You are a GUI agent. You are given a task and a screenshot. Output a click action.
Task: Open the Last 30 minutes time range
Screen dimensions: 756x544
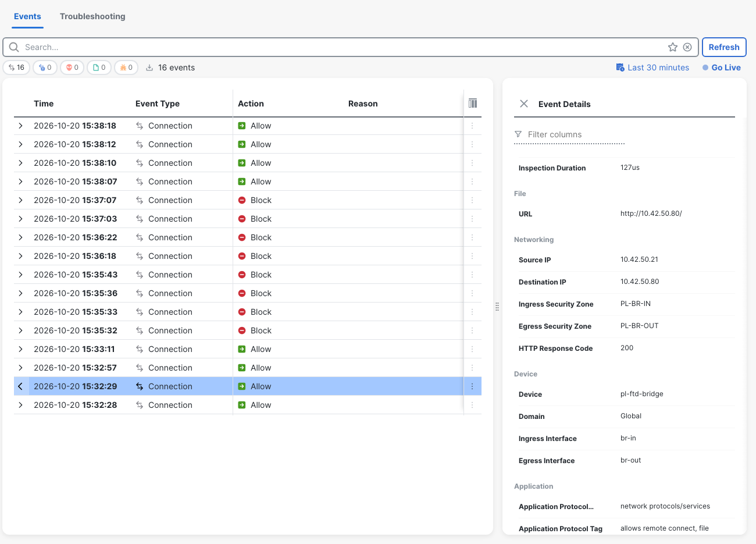pos(652,67)
